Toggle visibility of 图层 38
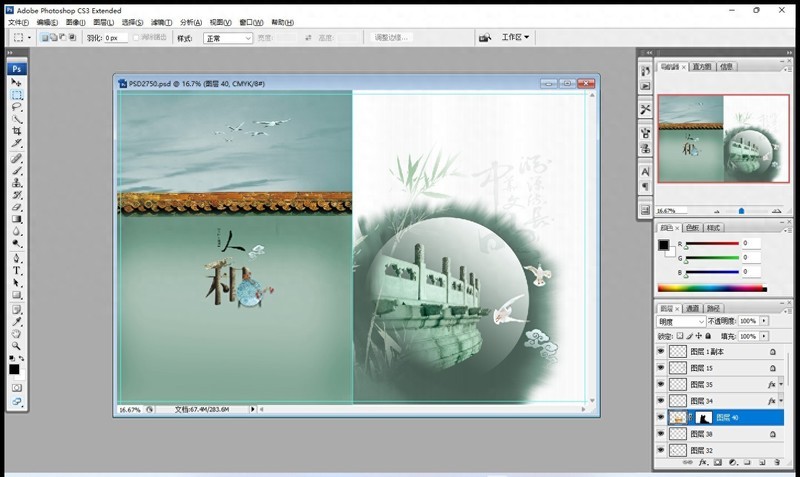The height and width of the screenshot is (477, 800). click(x=660, y=434)
